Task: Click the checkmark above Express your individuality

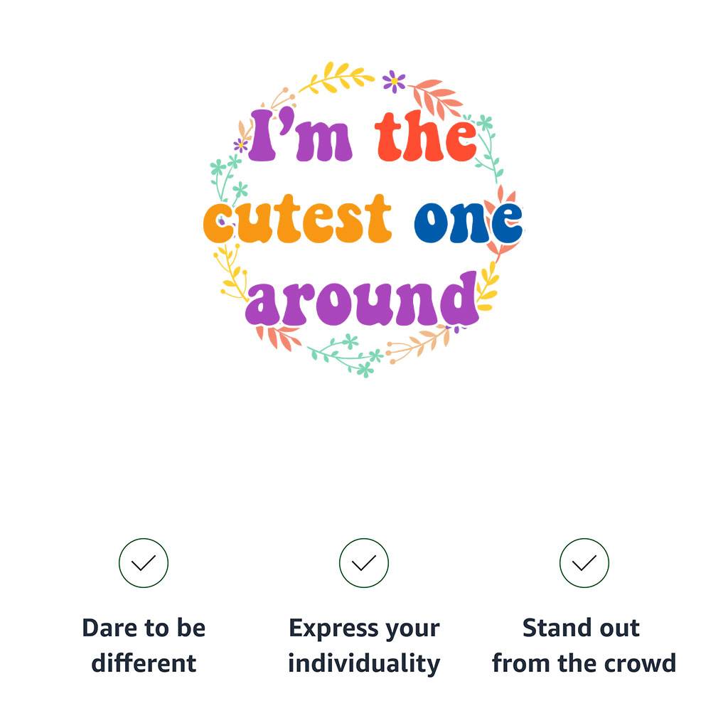Action: point(364,563)
